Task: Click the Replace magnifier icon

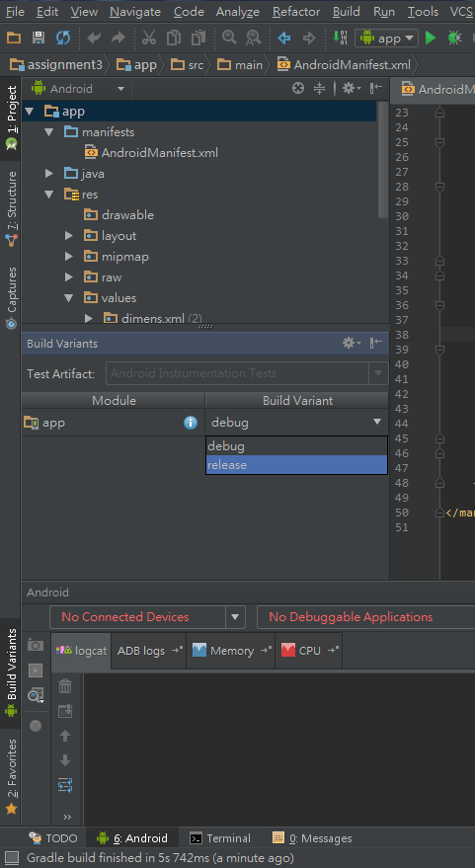Action: tap(254, 38)
